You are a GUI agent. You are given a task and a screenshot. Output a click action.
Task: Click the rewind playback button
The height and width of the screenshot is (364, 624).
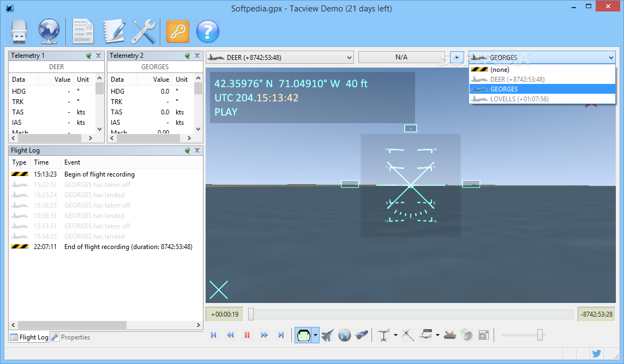pos(230,335)
